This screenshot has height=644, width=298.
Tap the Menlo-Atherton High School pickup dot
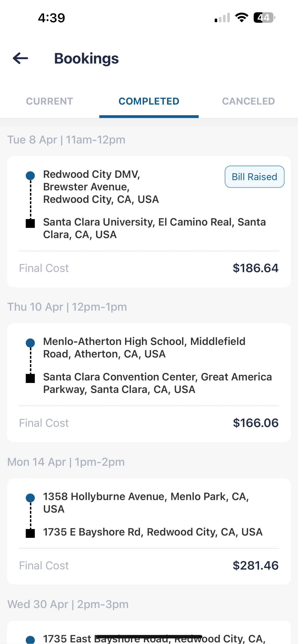tap(30, 343)
